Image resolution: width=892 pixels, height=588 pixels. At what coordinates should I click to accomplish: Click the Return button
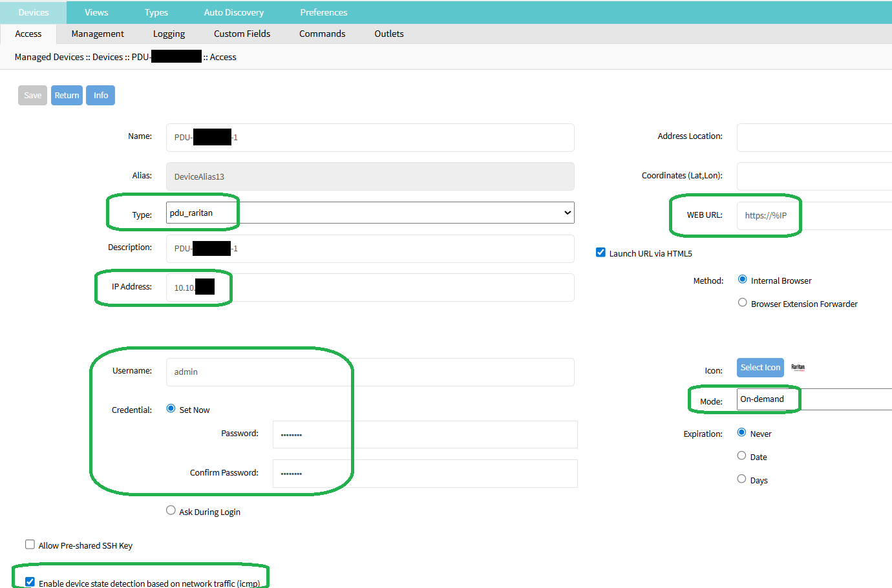pos(67,96)
